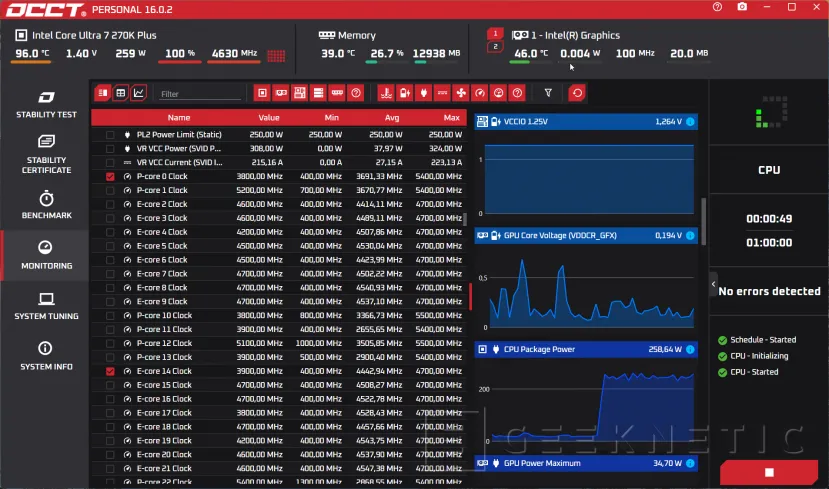The width and height of the screenshot is (829, 489).
Task: Click info icon on CPU Package Power graph
Action: click(x=690, y=350)
